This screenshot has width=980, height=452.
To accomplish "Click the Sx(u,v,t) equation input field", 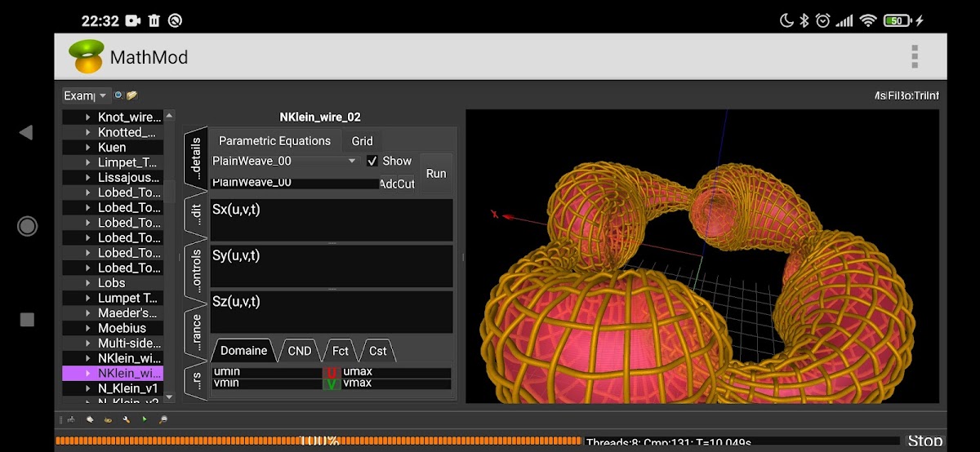I will [x=332, y=220].
